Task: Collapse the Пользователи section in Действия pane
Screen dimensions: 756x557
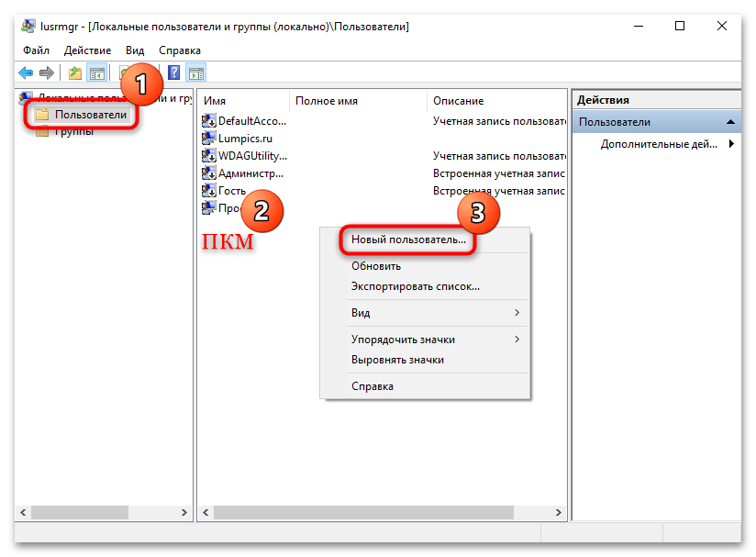Action: coord(730,122)
